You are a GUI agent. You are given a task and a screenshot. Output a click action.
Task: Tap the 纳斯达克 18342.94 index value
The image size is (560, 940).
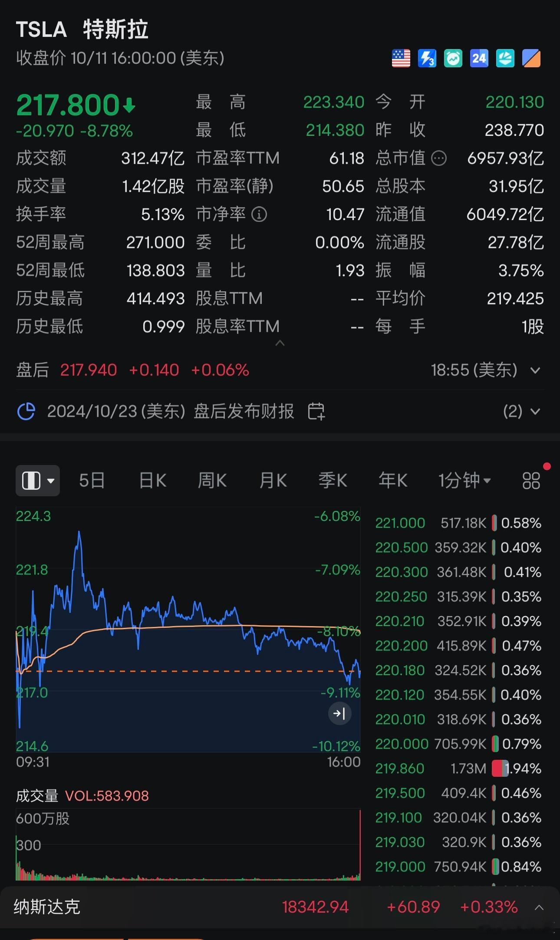pyautogui.click(x=316, y=907)
